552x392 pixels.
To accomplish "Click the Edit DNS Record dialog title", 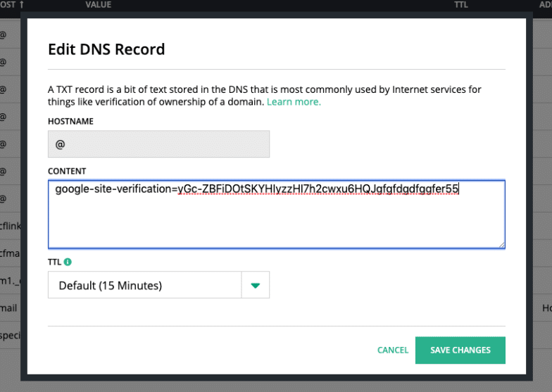I will coord(106,49).
